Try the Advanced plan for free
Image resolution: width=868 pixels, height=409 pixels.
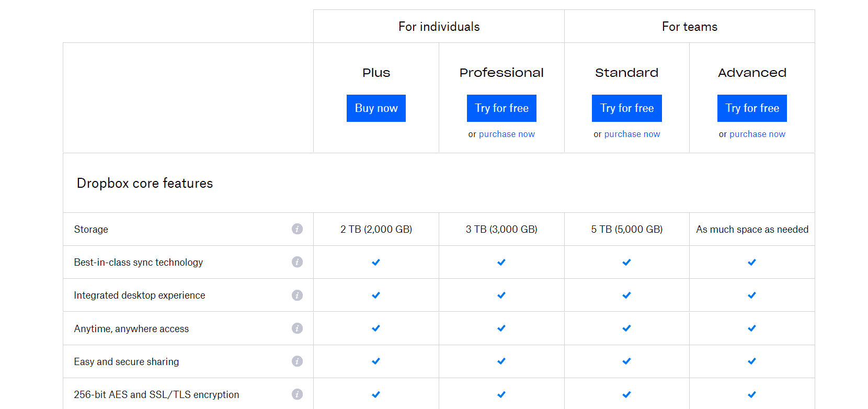click(x=752, y=108)
